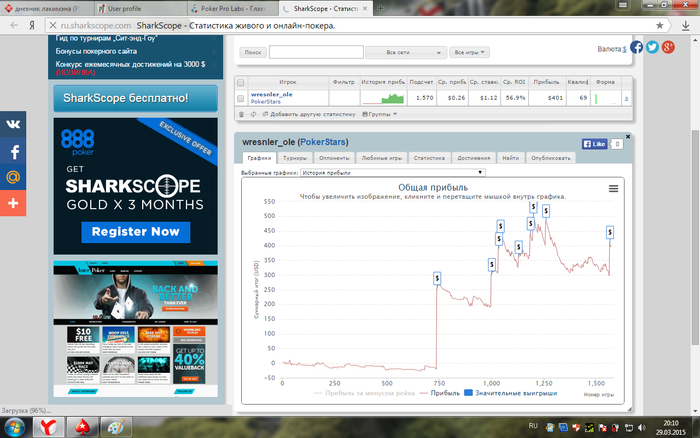
Task: Click the page vertical scrollbar
Action: 695,237
